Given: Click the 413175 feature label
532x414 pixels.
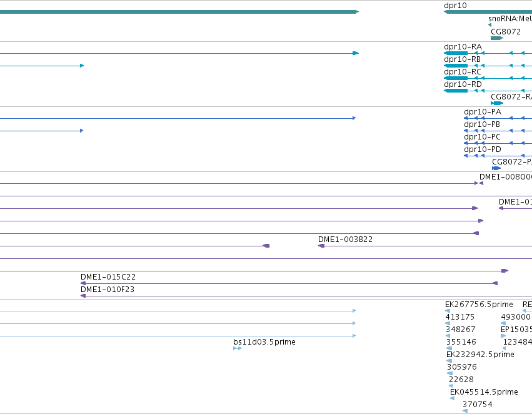Looking at the screenshot, I should coord(459,317).
